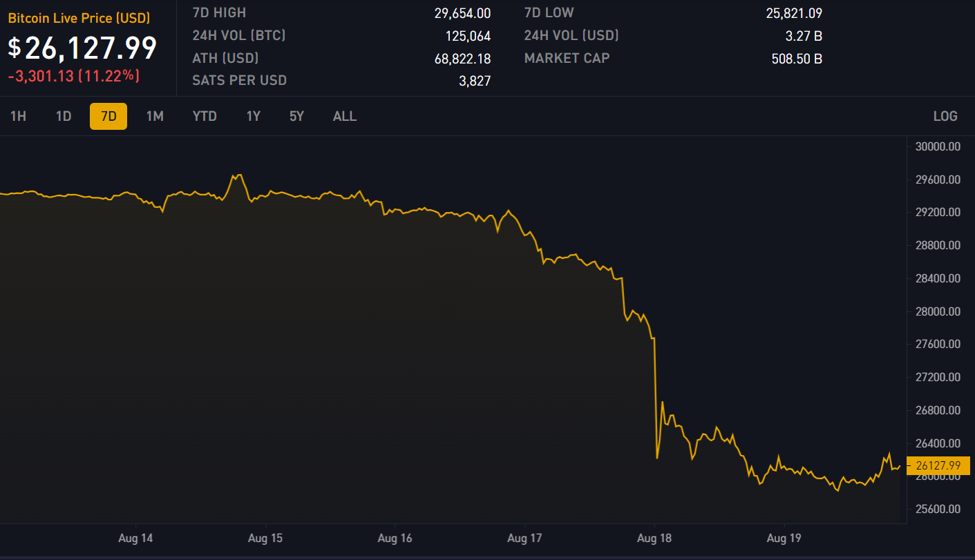The height and width of the screenshot is (560, 975).
Task: Click the 7D HIGH value 29,654.00
Action: point(462,13)
